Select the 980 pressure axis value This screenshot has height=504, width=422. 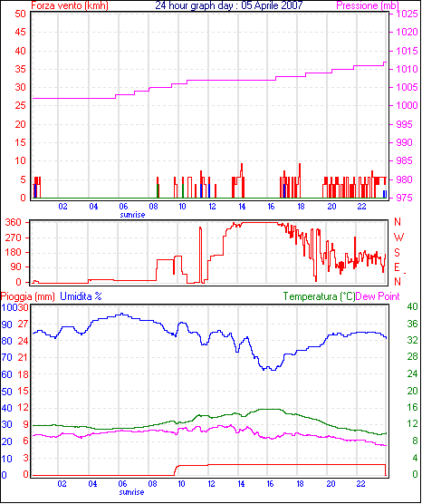(x=404, y=179)
